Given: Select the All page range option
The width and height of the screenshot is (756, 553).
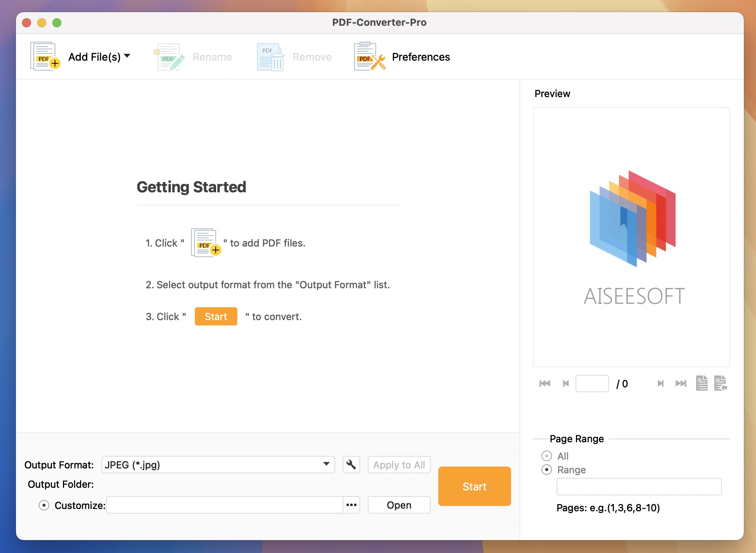Looking at the screenshot, I should pyautogui.click(x=546, y=456).
